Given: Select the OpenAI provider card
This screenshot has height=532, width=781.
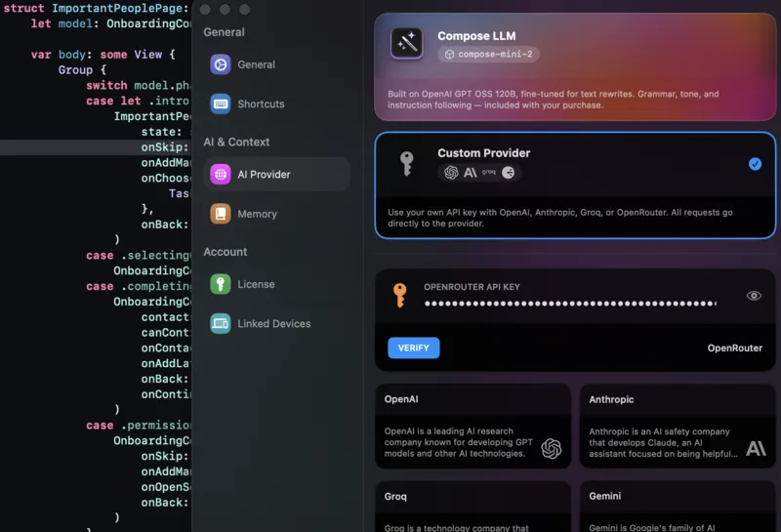Looking at the screenshot, I should pyautogui.click(x=473, y=426).
